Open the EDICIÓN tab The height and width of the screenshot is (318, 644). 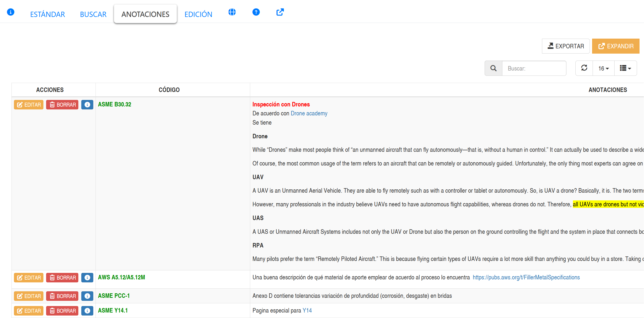pyautogui.click(x=198, y=14)
